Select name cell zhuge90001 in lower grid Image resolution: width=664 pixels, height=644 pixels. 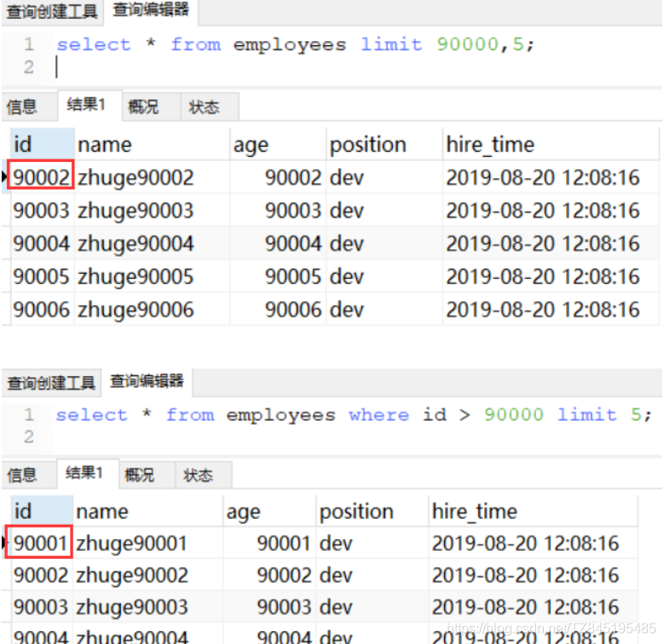tap(148, 542)
